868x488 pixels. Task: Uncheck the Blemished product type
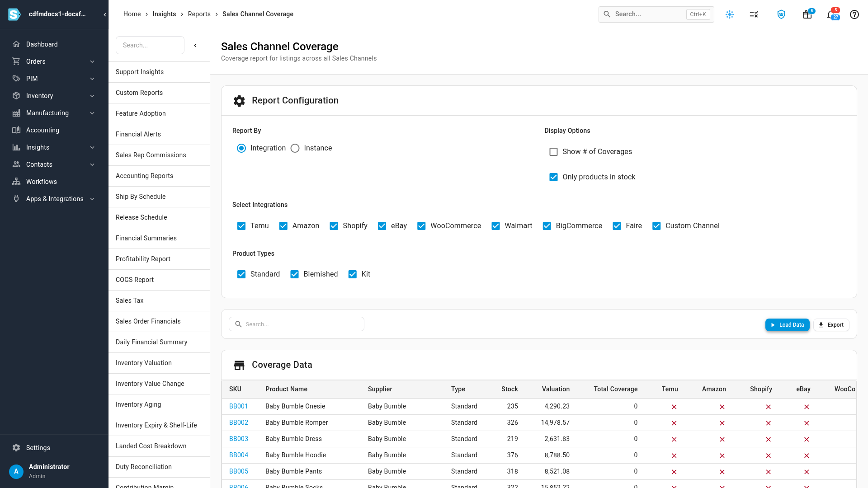pyautogui.click(x=294, y=274)
